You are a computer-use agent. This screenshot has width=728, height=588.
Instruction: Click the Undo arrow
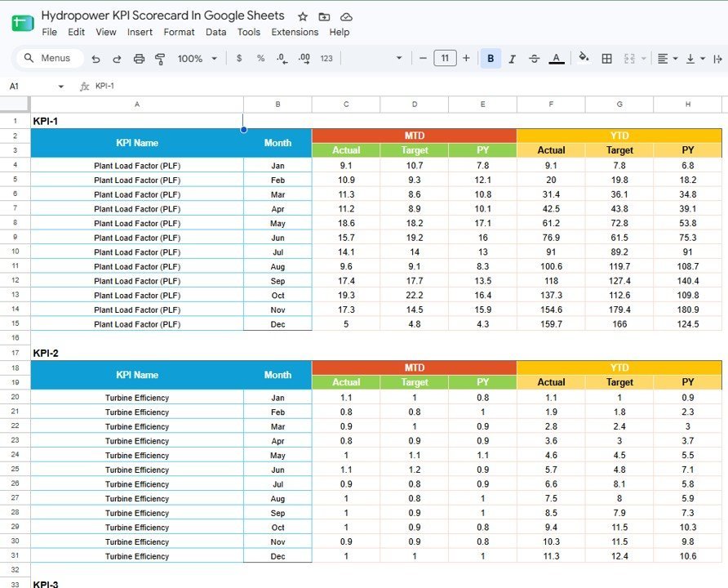(95, 59)
